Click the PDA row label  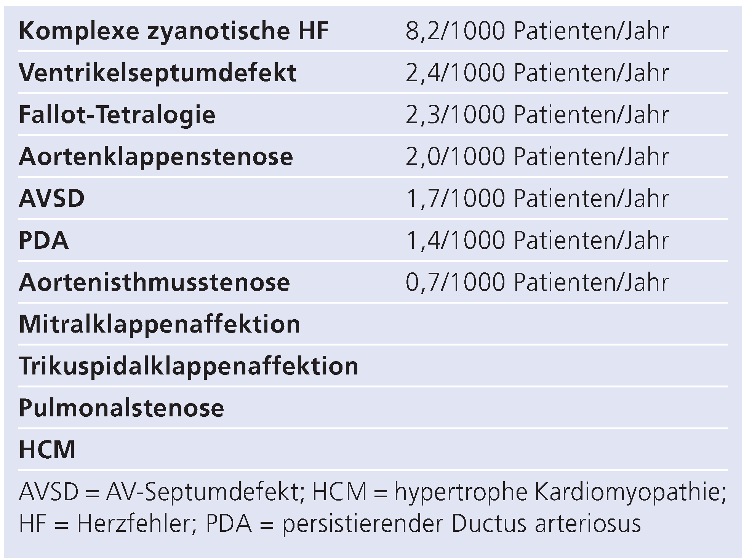coord(44,240)
